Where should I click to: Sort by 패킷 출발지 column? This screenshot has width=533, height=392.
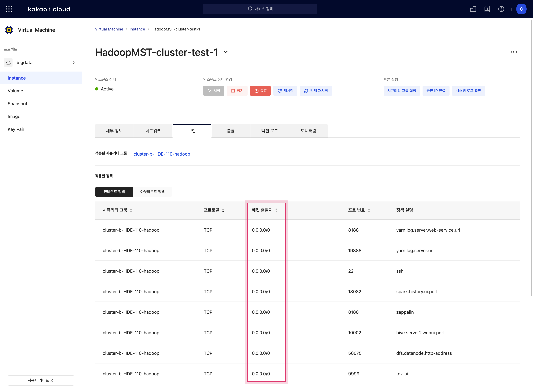point(276,210)
